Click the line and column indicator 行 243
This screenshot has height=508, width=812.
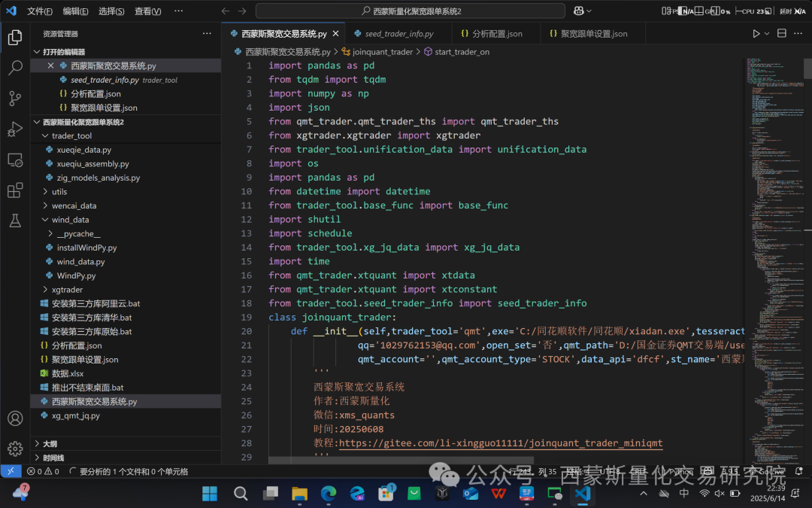pos(533,472)
